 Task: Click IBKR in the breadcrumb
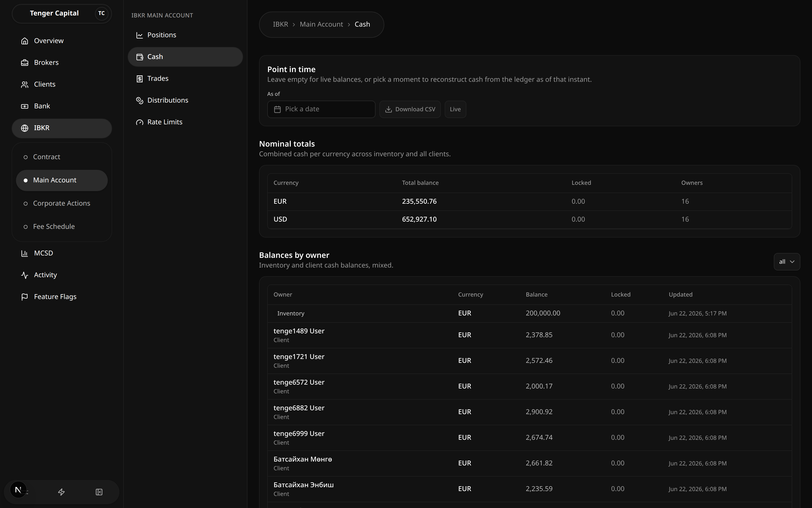(x=280, y=24)
